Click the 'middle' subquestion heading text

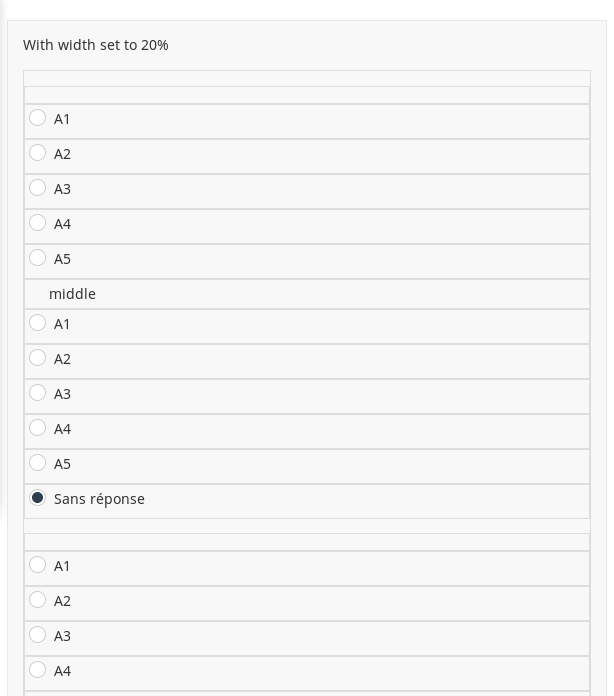[72, 294]
